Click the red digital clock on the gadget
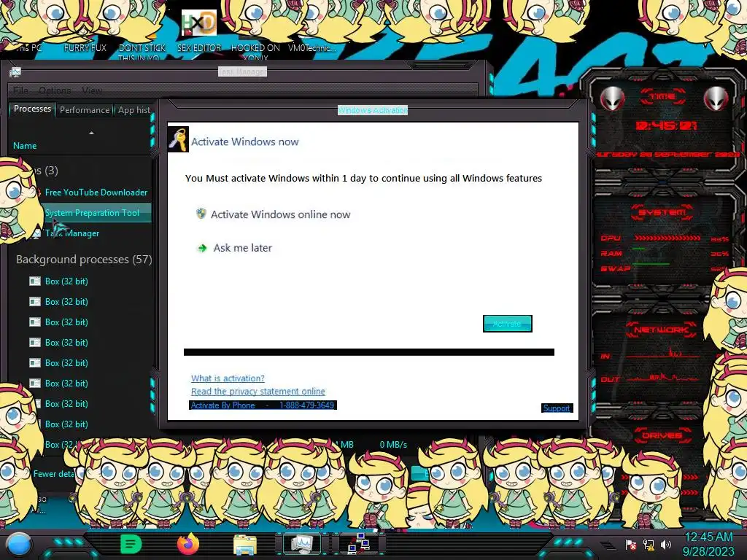The width and height of the screenshot is (747, 560). (x=665, y=125)
